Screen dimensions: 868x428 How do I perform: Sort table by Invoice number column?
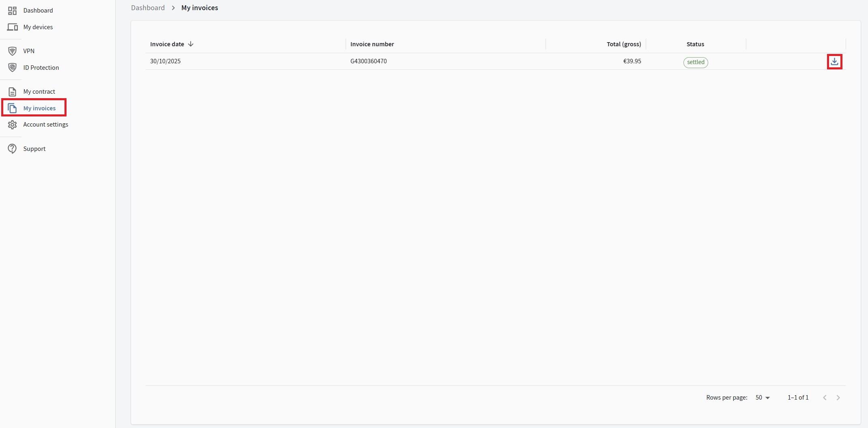[x=372, y=44]
